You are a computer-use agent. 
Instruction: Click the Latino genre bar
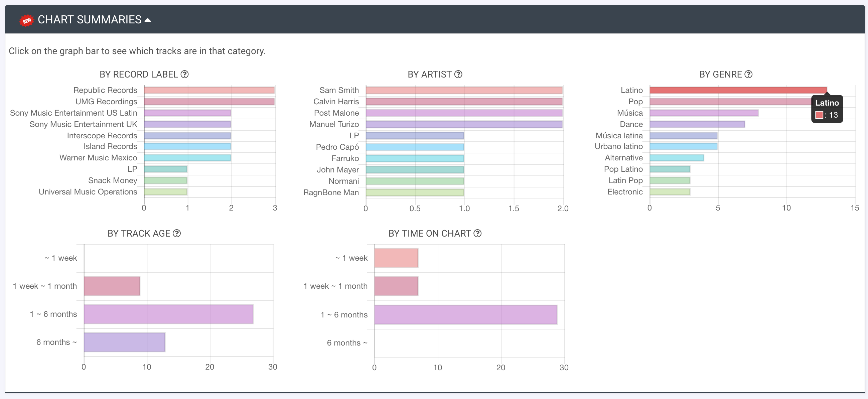pyautogui.click(x=738, y=90)
